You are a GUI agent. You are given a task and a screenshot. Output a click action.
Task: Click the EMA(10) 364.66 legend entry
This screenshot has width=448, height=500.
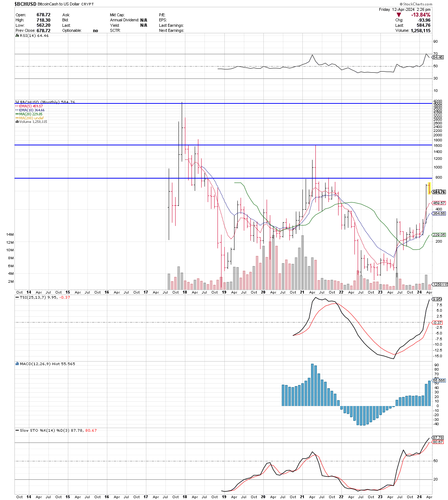pyautogui.click(x=30, y=110)
